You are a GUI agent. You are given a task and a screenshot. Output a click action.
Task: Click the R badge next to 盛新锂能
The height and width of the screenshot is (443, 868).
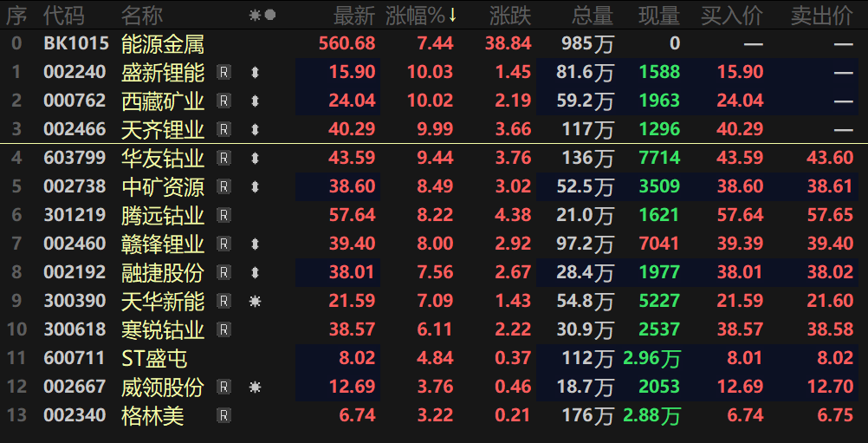[223, 73]
